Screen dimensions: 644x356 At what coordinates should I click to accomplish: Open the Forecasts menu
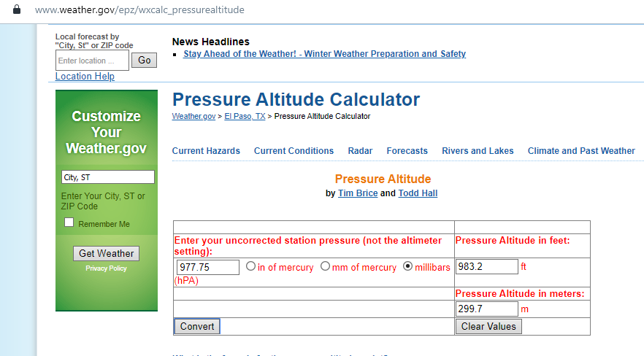407,151
